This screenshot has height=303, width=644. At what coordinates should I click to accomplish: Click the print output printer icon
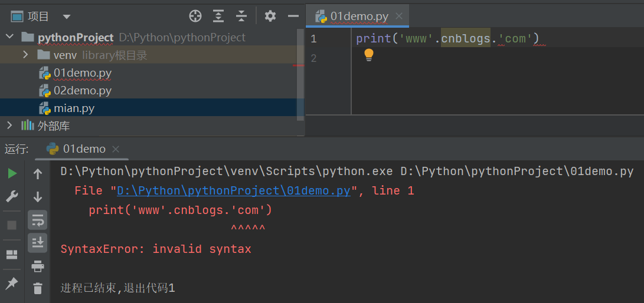(x=38, y=266)
